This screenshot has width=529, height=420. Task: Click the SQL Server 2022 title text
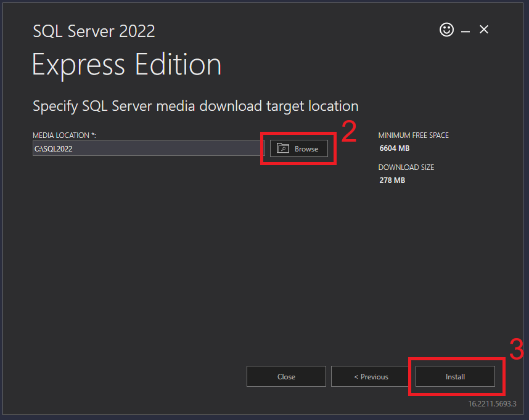[94, 31]
